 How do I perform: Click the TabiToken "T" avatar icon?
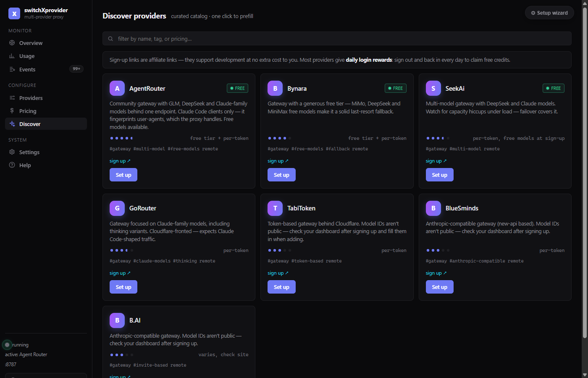point(275,208)
